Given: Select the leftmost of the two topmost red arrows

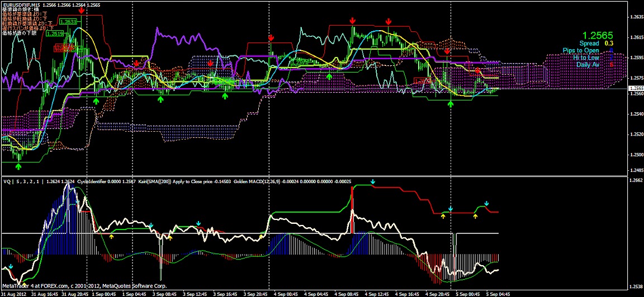Looking at the screenshot, I should pyautogui.click(x=352, y=21).
